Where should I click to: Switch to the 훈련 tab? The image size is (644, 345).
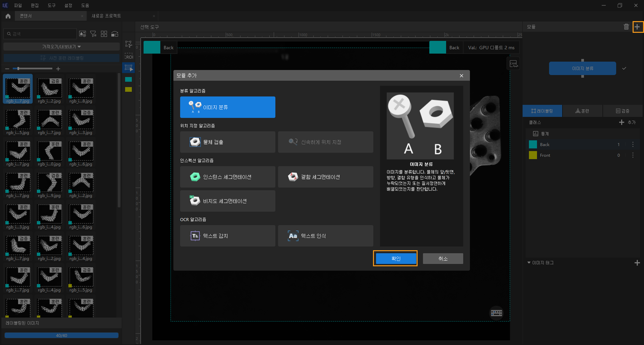(x=582, y=111)
